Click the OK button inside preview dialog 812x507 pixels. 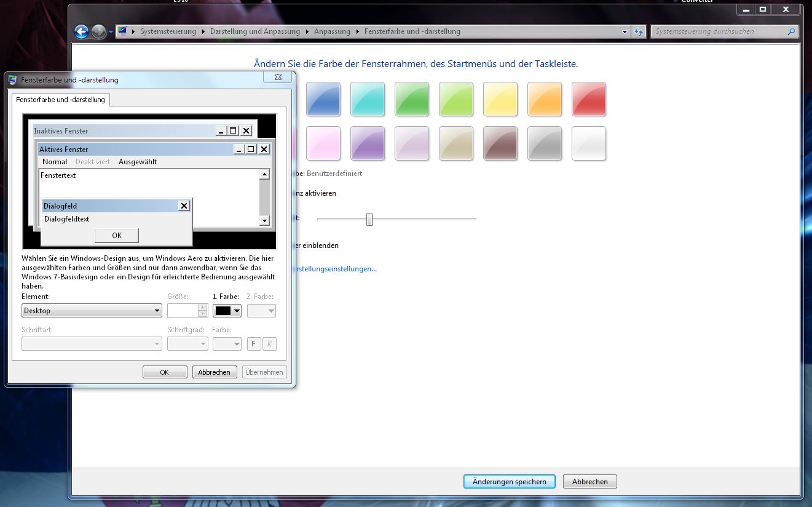[x=117, y=235]
